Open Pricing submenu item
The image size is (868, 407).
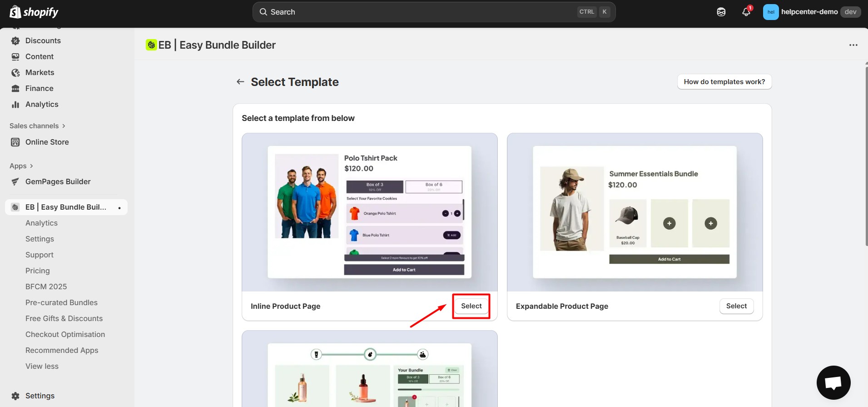click(x=38, y=271)
